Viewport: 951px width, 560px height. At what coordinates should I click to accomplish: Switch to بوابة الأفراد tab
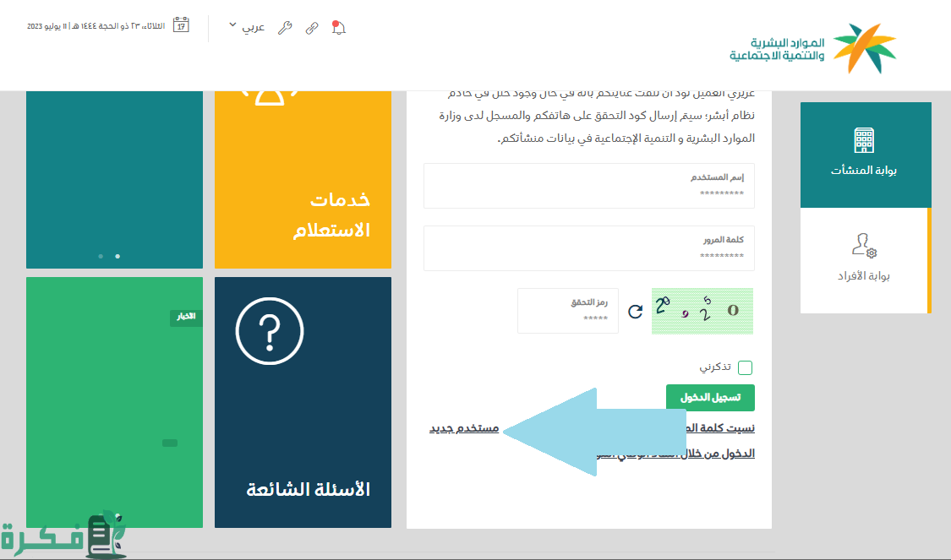pyautogui.click(x=865, y=260)
